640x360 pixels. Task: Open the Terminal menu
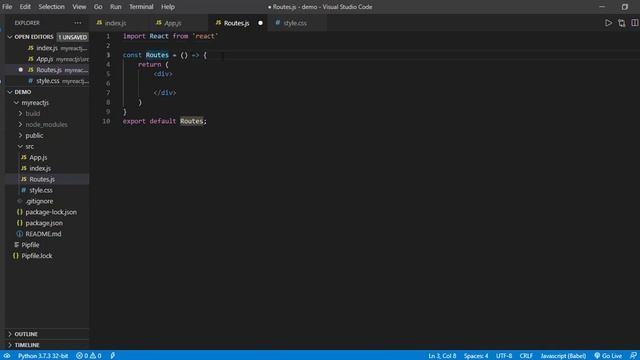pyautogui.click(x=141, y=7)
